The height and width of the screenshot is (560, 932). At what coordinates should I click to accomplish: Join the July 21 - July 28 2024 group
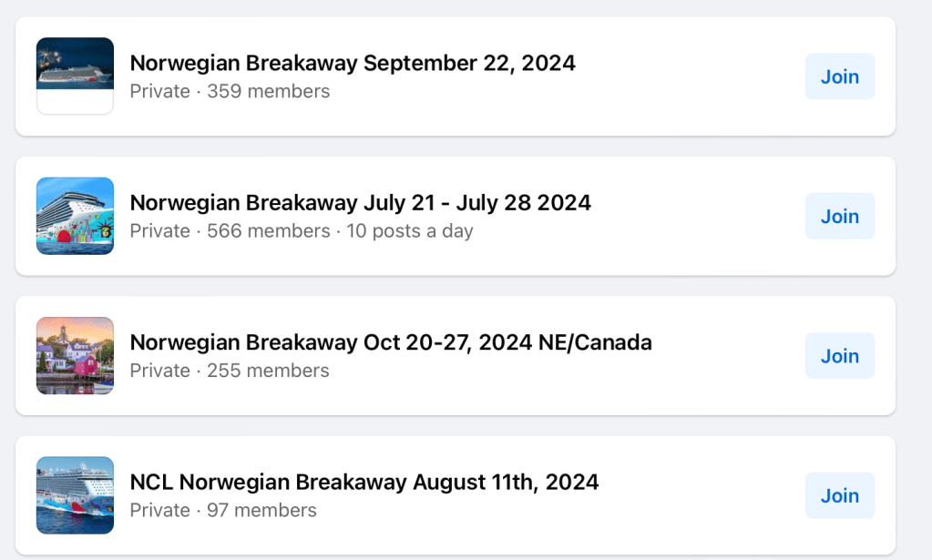839,216
